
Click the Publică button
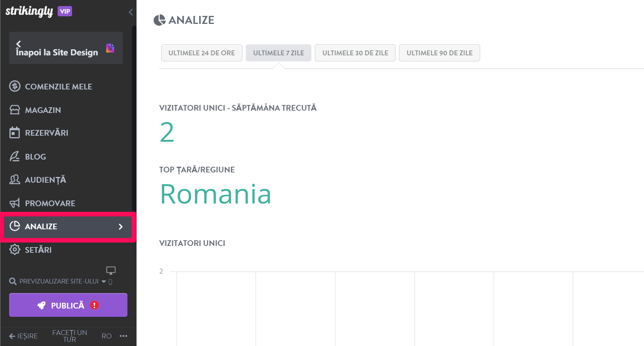[x=68, y=305]
